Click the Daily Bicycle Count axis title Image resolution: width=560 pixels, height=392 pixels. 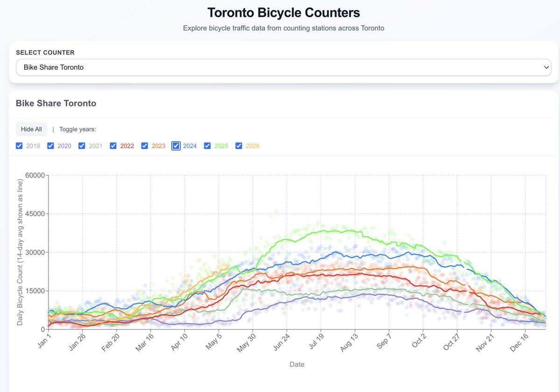click(21, 252)
